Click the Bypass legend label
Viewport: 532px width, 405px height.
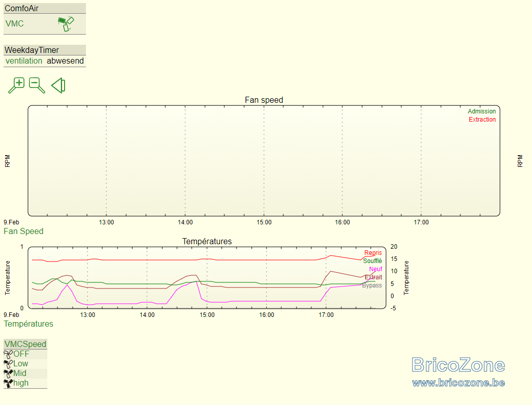[x=372, y=285]
